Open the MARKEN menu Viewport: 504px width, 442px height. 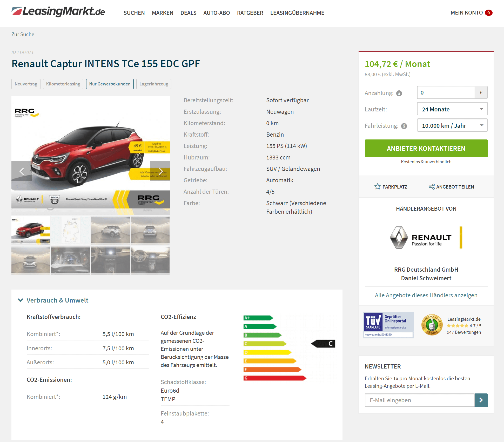(x=163, y=13)
